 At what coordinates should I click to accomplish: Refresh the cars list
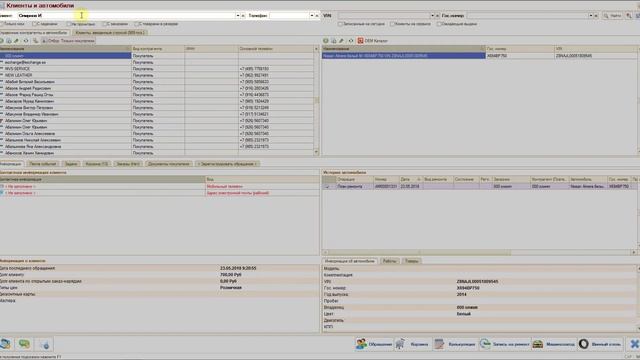point(351,41)
